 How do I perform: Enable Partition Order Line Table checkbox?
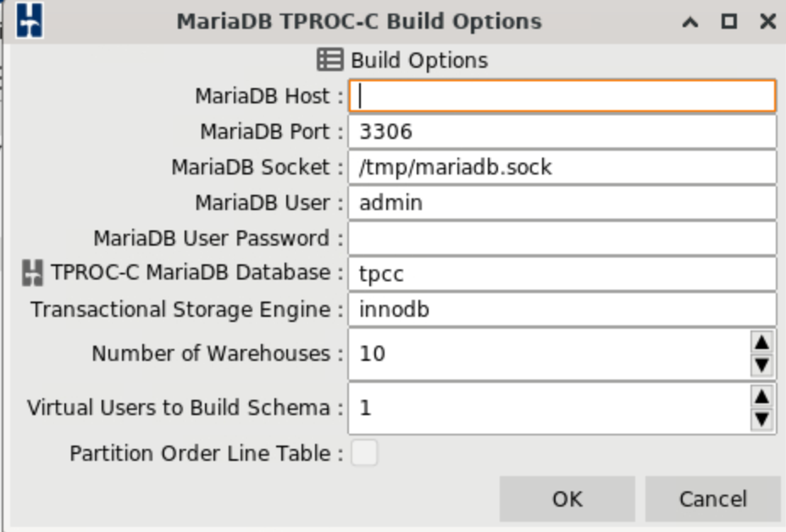pos(365,453)
